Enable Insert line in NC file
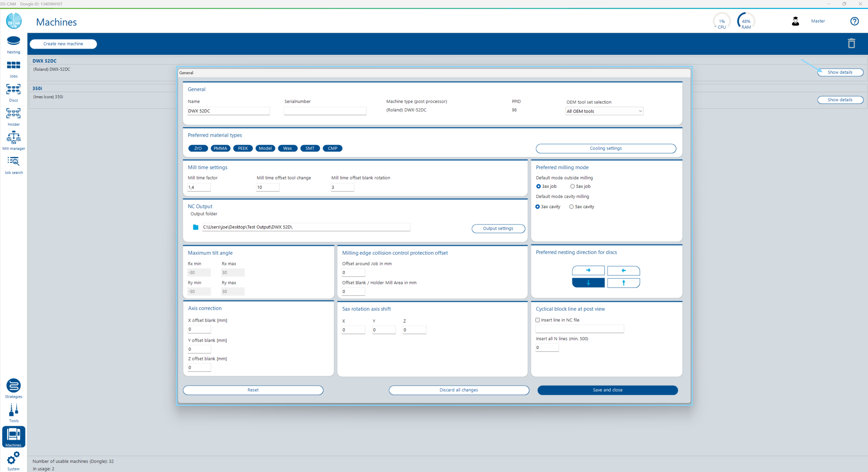Viewport: 868px width, 472px height. [x=538, y=320]
